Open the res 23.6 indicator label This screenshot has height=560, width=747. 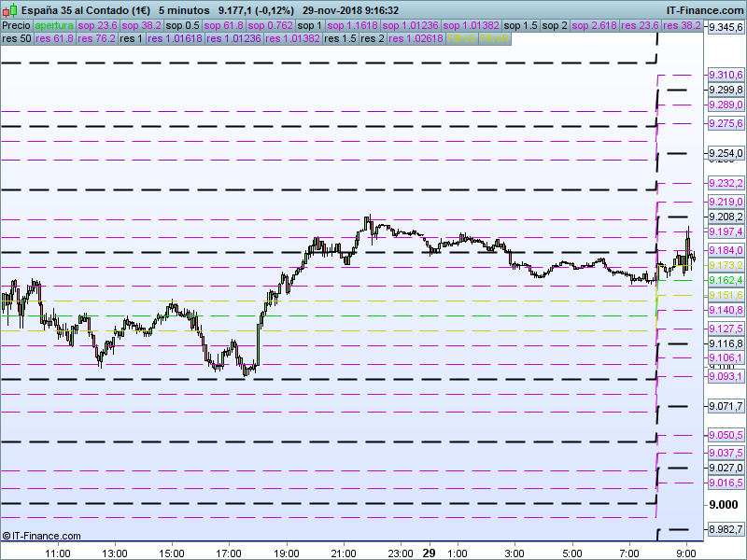point(640,26)
